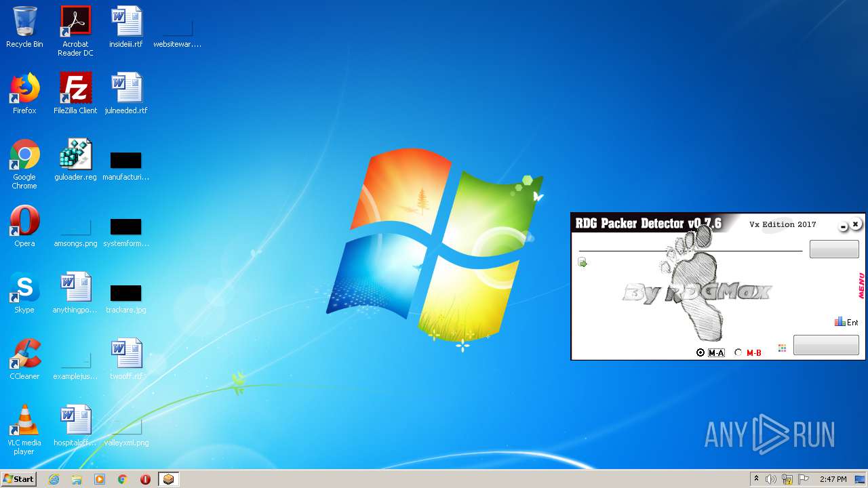Open Windows Explorer from taskbar
Image resolution: width=868 pixels, height=488 pixels.
tap(77, 479)
